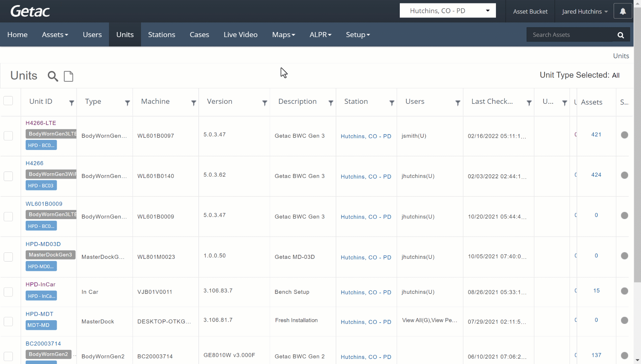Open unit HPD-InCar link
This screenshot has width=641, height=364.
click(40, 284)
